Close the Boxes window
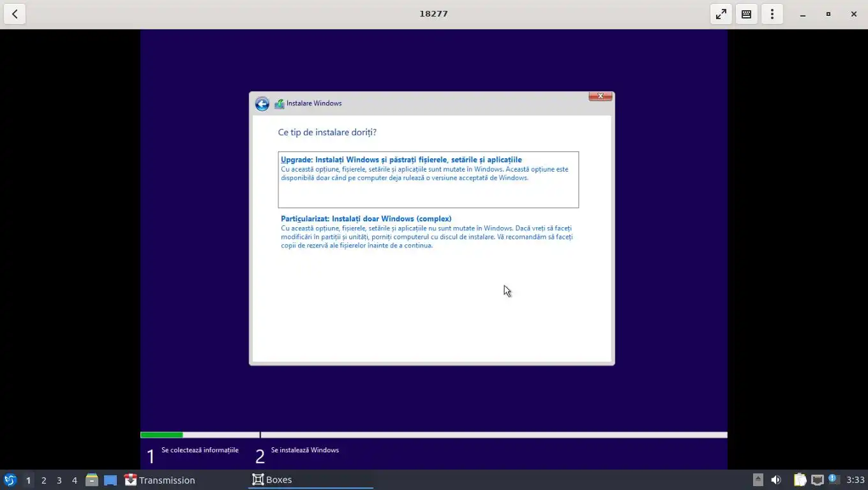Image resolution: width=868 pixels, height=490 pixels. (x=854, y=14)
